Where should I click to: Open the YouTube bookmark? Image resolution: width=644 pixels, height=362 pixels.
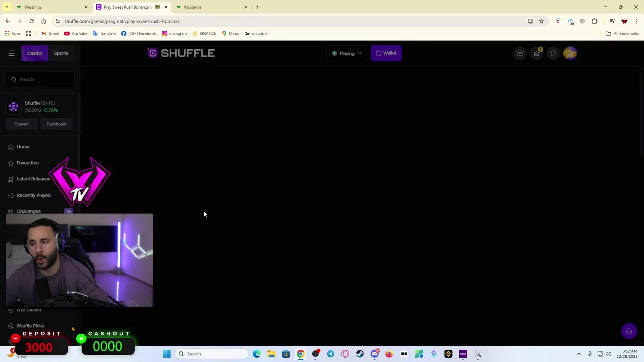coord(75,34)
